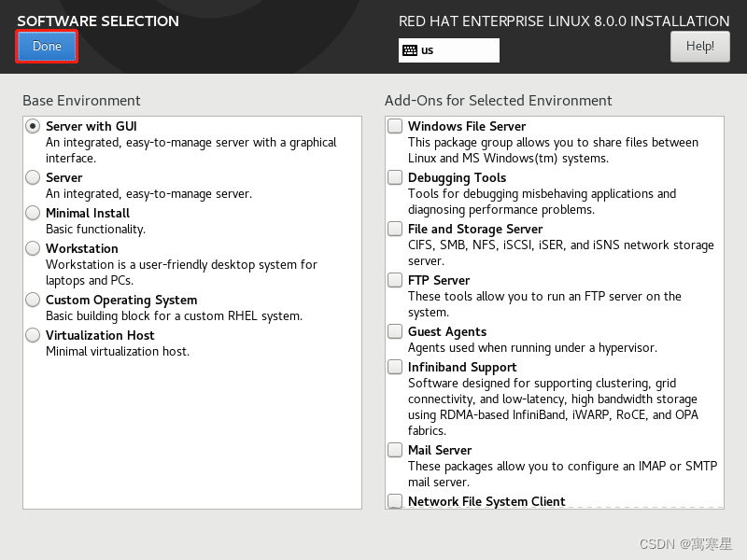747x560 pixels.
Task: Click the Infiniband Support description text
Action: click(553, 407)
